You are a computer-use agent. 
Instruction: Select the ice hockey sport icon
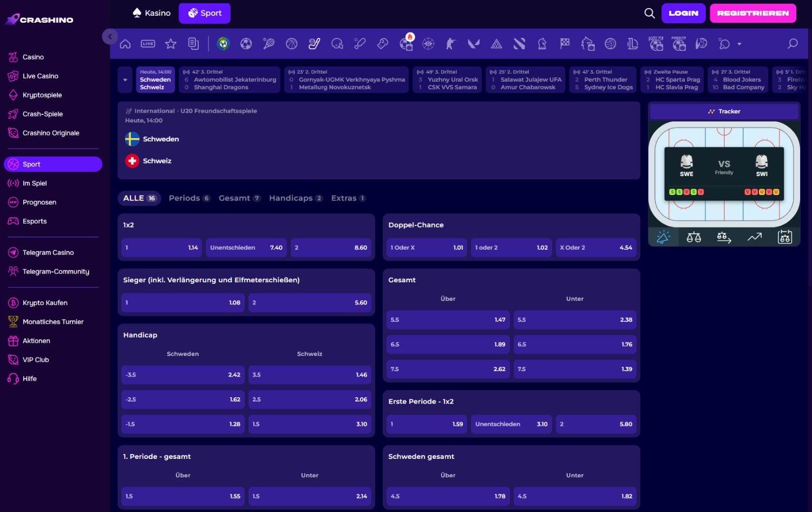[315, 44]
